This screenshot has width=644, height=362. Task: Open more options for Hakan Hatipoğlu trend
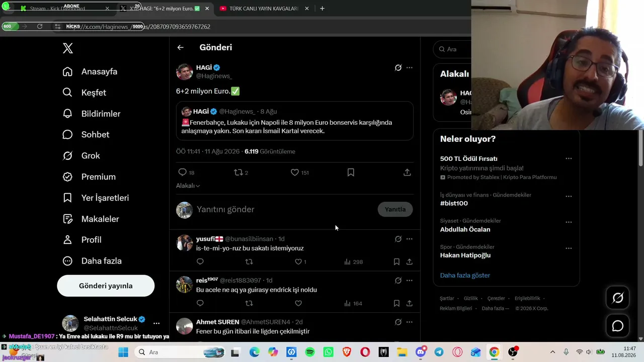[x=569, y=248]
